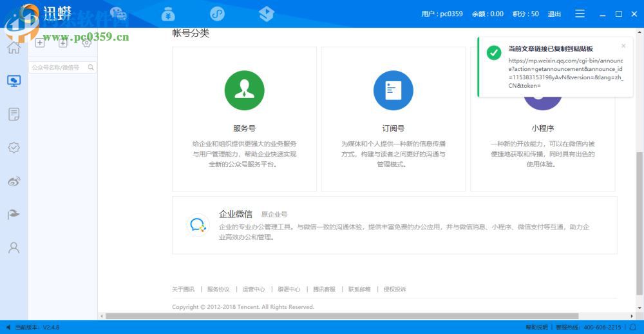Click the 企业微信 heading

(x=236, y=214)
